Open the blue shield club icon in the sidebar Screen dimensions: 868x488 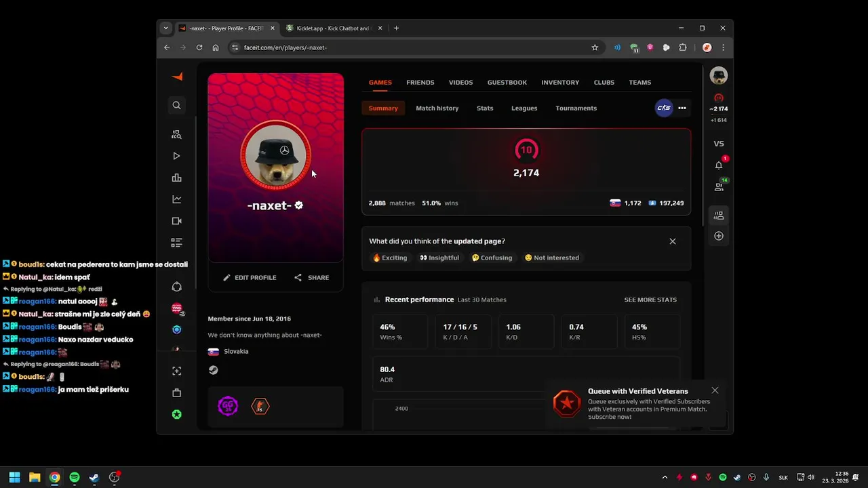(x=176, y=329)
